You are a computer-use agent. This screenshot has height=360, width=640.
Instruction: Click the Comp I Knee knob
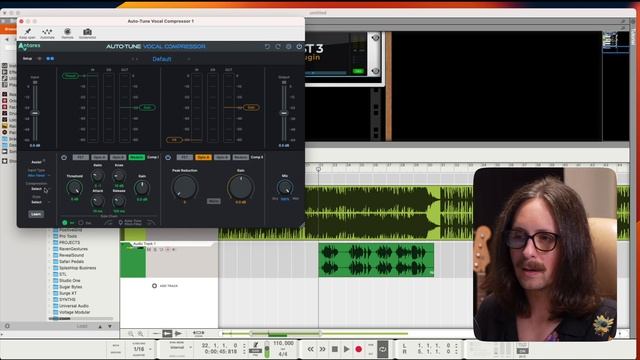coord(119,176)
